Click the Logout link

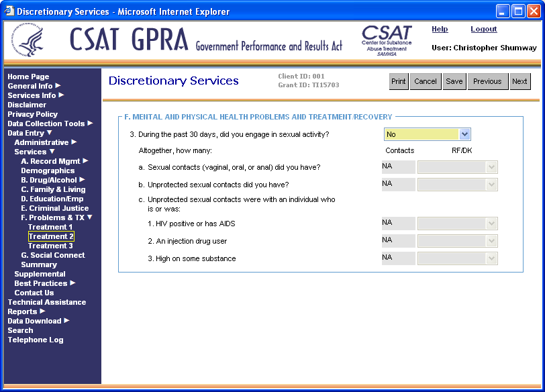coord(483,30)
